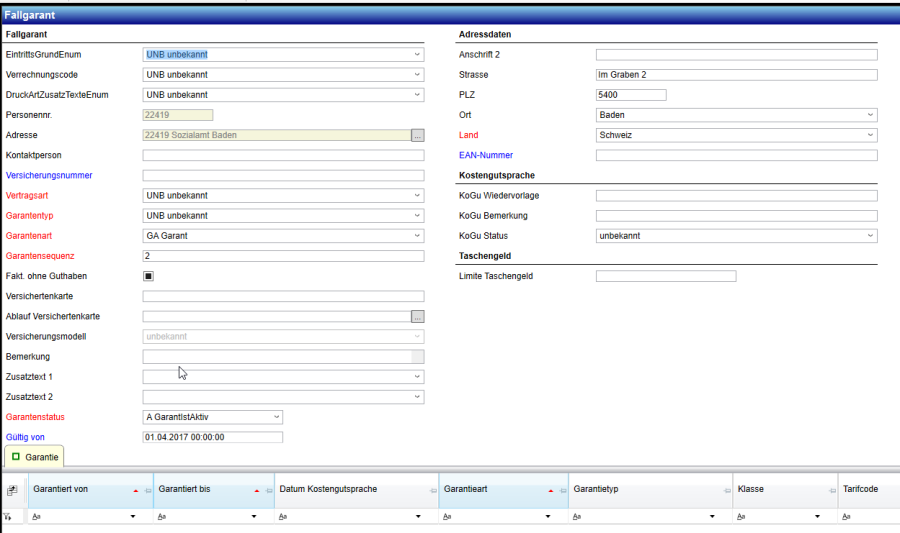Click pin icon on Garantieart column header
This screenshot has width=900, height=533.
563,491
